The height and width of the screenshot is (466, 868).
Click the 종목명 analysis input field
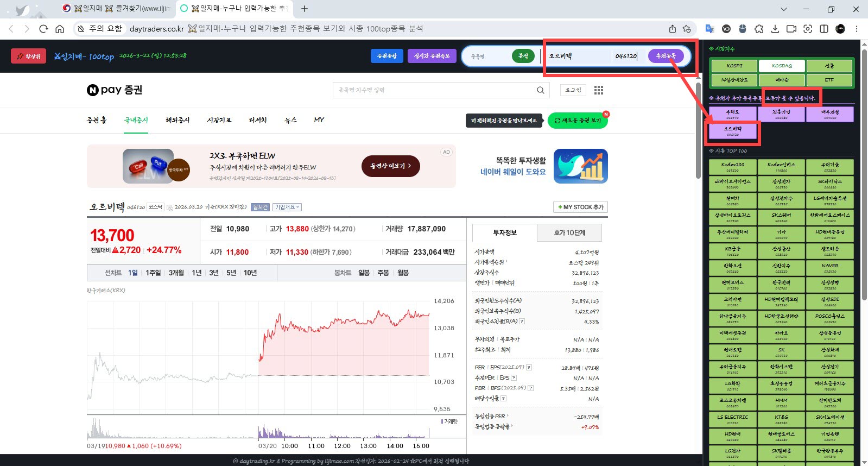click(x=489, y=56)
